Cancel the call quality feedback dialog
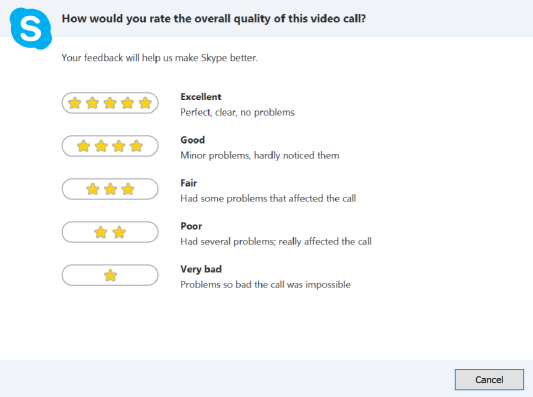This screenshot has height=397, width=533. [489, 380]
